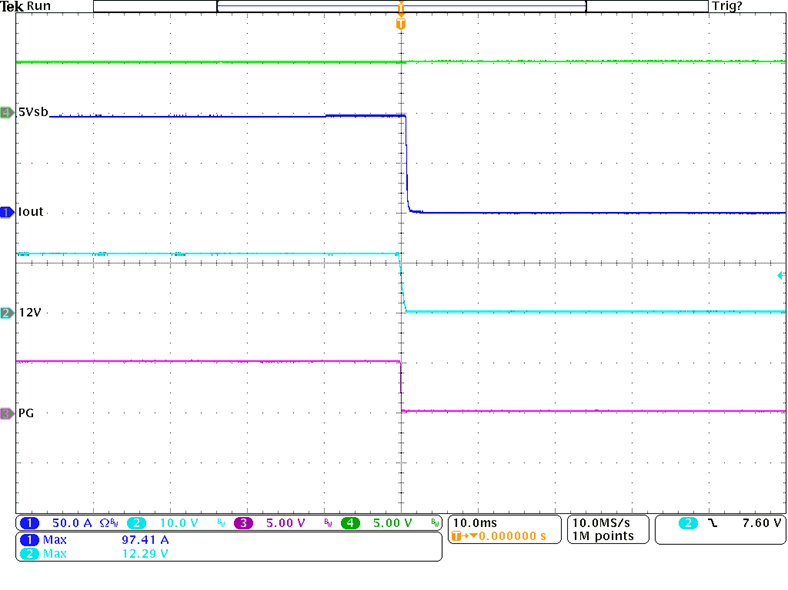The height and width of the screenshot is (590, 788).
Task: Select the channel 3 PG ground marker
Action: click(x=7, y=412)
